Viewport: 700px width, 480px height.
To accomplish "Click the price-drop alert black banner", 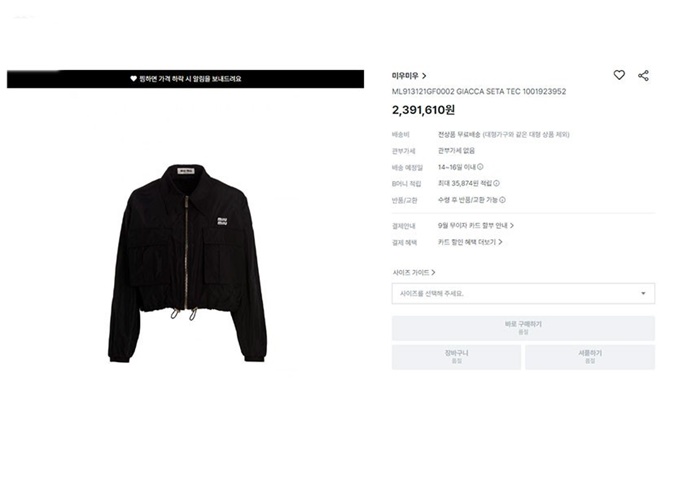I will pos(185,79).
